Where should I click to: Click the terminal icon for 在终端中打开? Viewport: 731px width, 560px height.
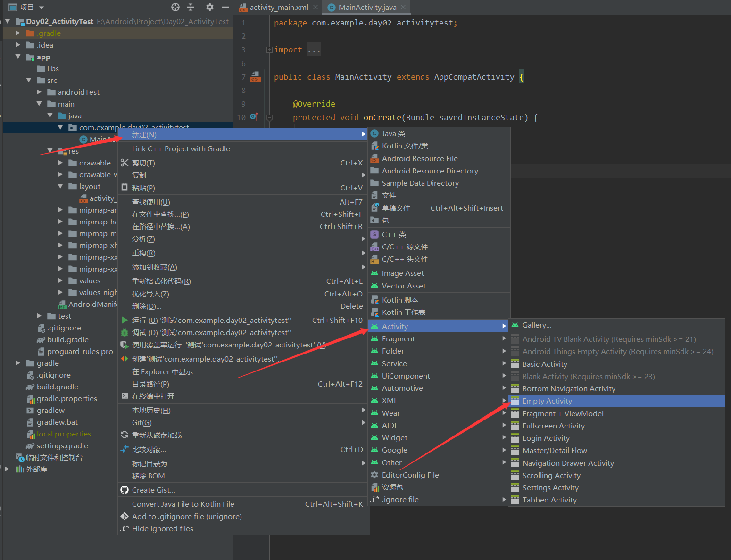(125, 396)
